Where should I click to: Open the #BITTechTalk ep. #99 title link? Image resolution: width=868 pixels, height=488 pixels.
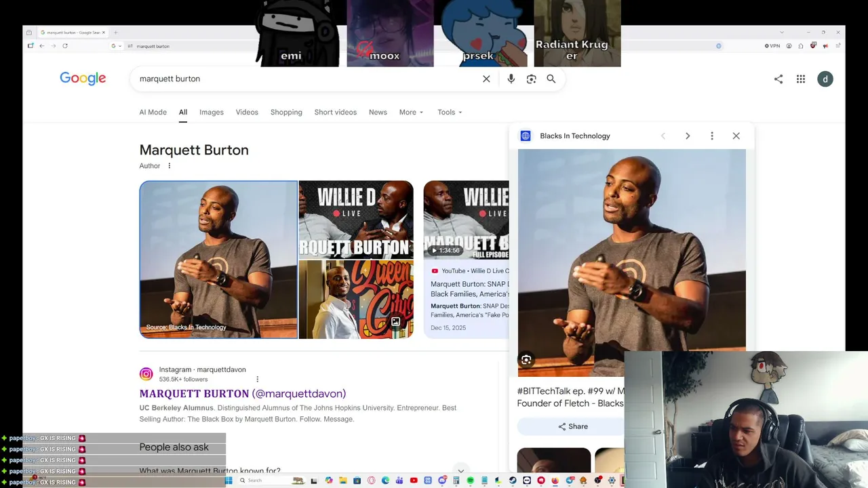570,397
